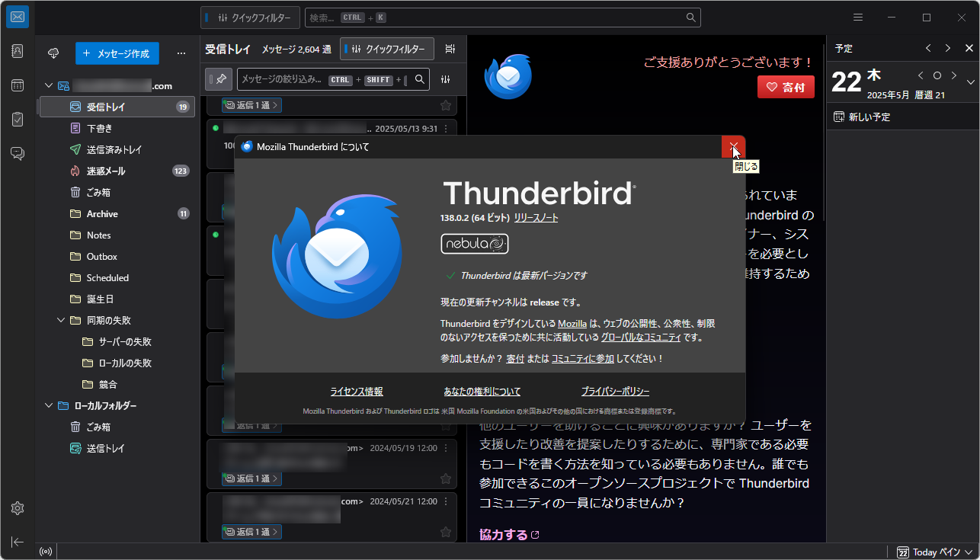This screenshot has height=560, width=980.
Task: Open the folder pane options menu
Action: point(181,53)
